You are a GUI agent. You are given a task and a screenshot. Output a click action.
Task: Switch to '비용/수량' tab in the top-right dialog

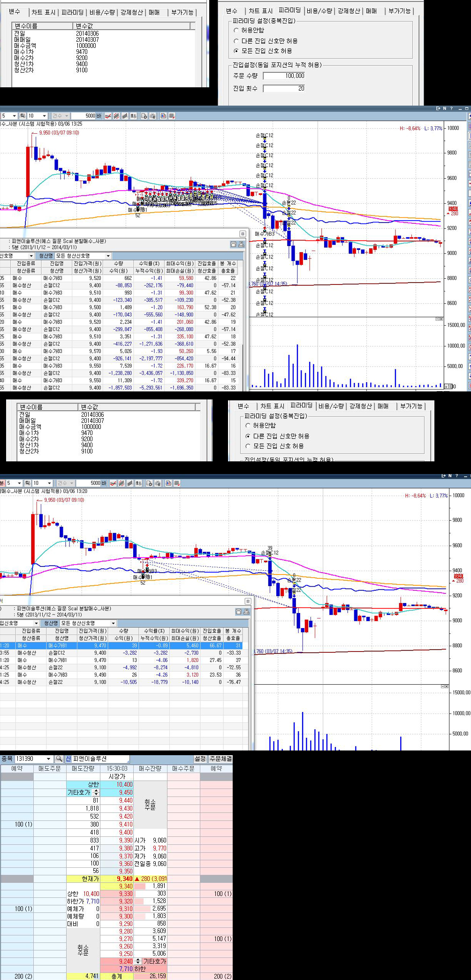click(319, 11)
